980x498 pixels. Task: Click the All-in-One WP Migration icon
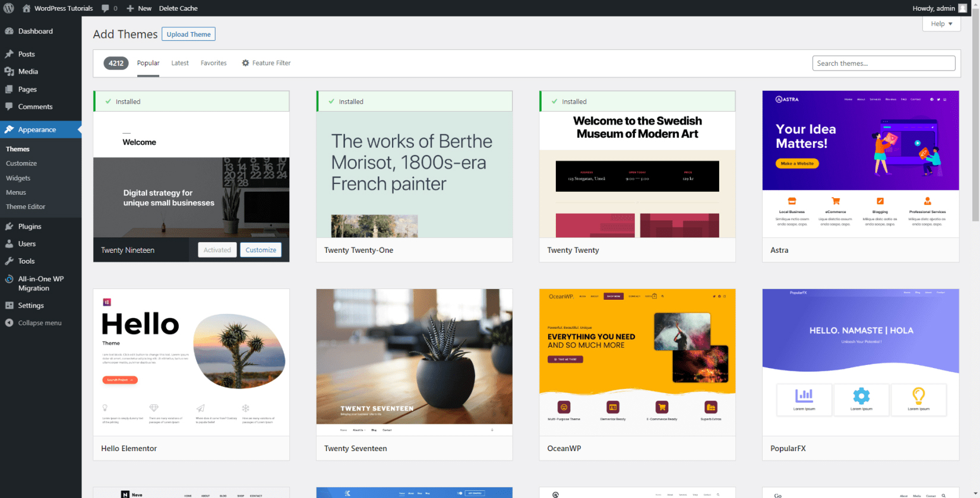(9, 279)
